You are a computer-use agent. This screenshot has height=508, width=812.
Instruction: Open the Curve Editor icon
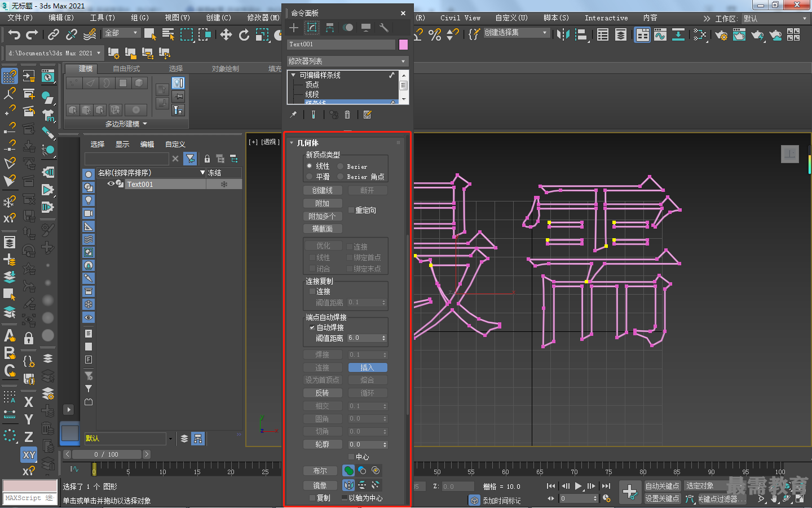pyautogui.click(x=660, y=34)
